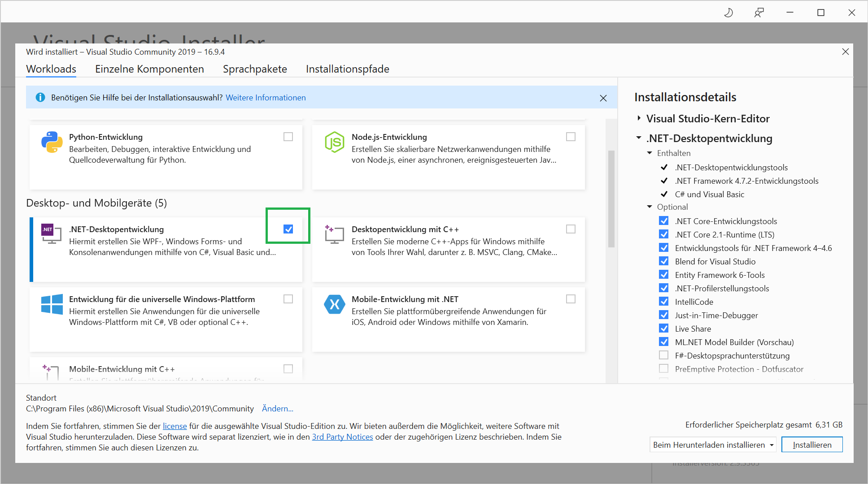
Task: Enable the Python-Entwicklung workload checkbox
Action: click(288, 137)
